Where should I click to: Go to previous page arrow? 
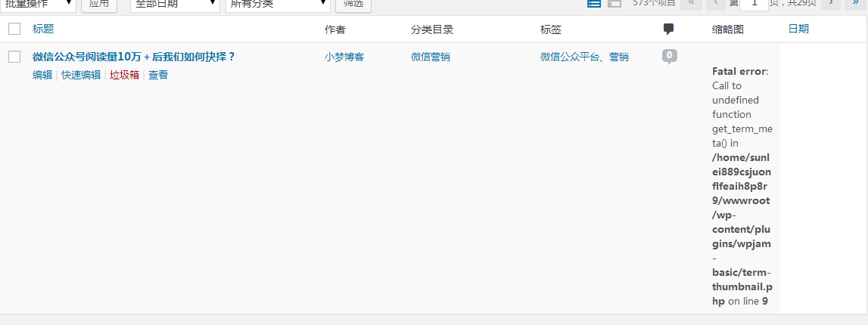(716, 4)
